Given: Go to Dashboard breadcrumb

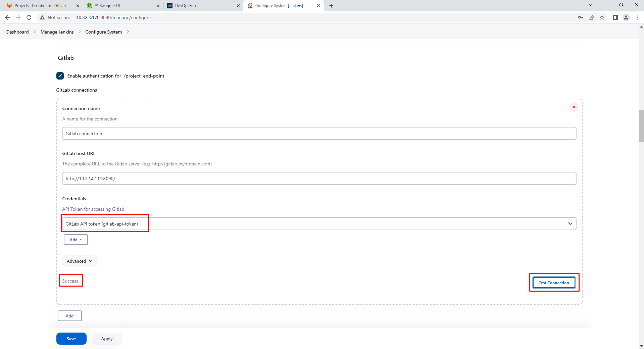Looking at the screenshot, I should [17, 32].
